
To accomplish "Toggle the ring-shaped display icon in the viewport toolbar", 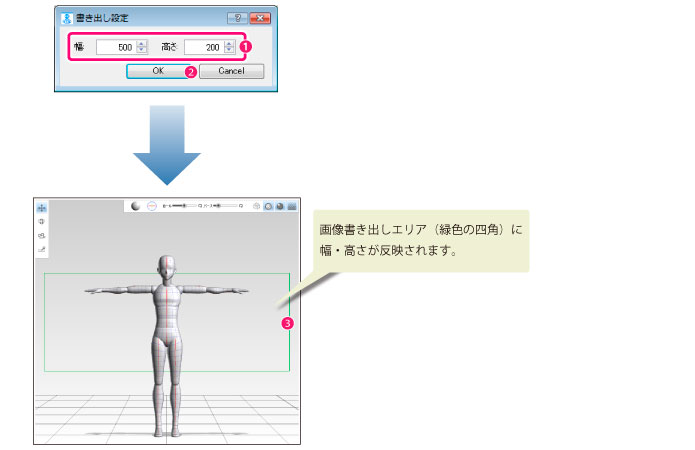I will click(x=269, y=206).
